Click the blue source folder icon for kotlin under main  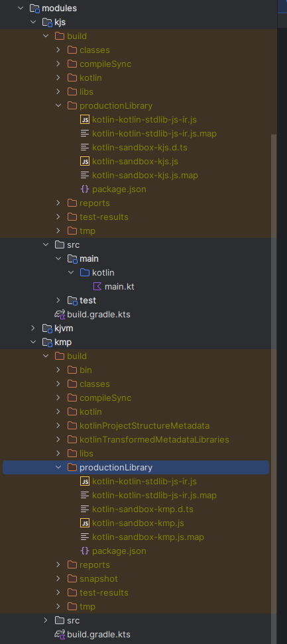click(85, 273)
